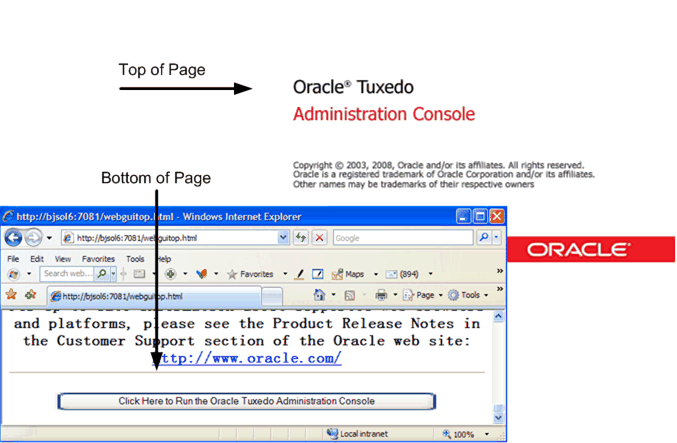Click the 100% zoom level button
This screenshot has height=443, width=677.
click(x=459, y=434)
